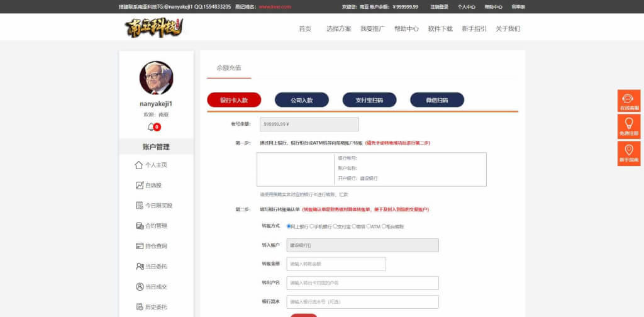Click the 自选股 chart icon
Screen dimensions: 644x317
[140, 185]
